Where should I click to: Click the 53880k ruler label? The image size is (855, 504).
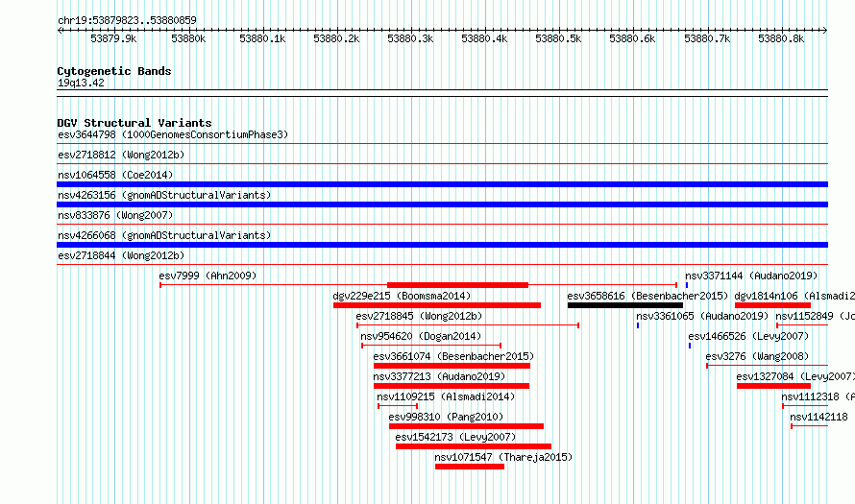[x=188, y=38]
